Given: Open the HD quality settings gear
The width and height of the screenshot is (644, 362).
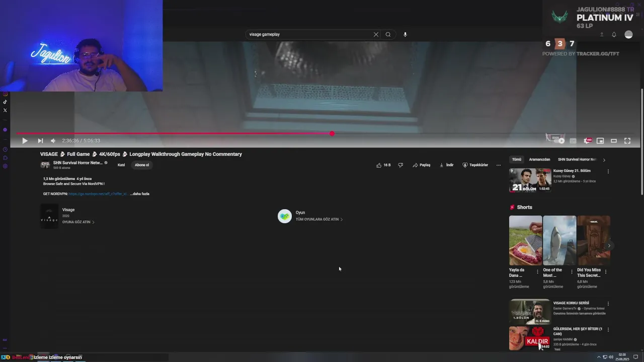Looking at the screenshot, I should coord(587,141).
